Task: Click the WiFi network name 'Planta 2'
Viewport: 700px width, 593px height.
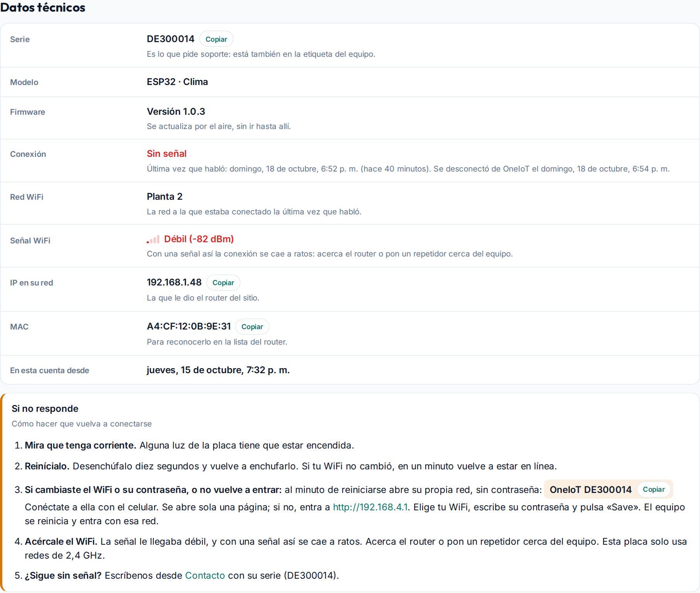Action: [165, 197]
